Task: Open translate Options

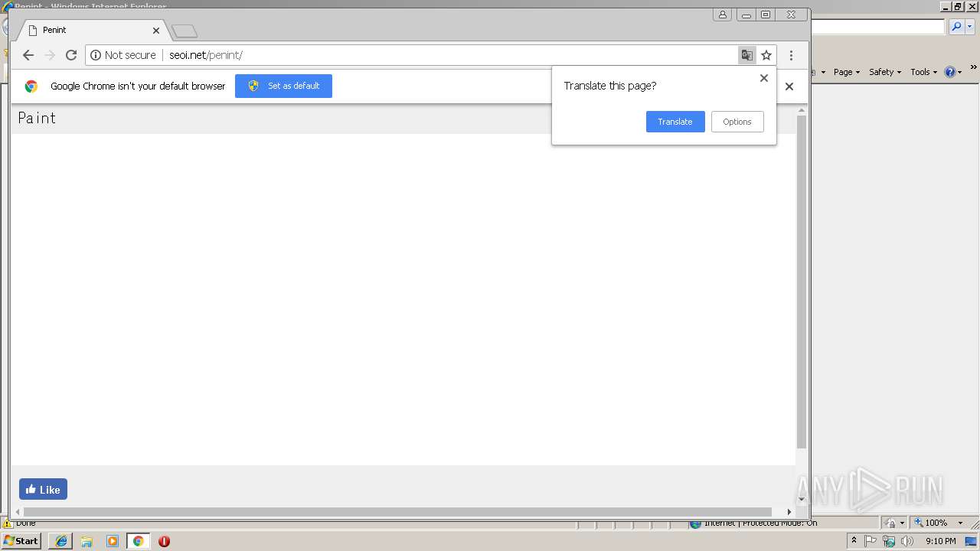Action: (x=737, y=122)
